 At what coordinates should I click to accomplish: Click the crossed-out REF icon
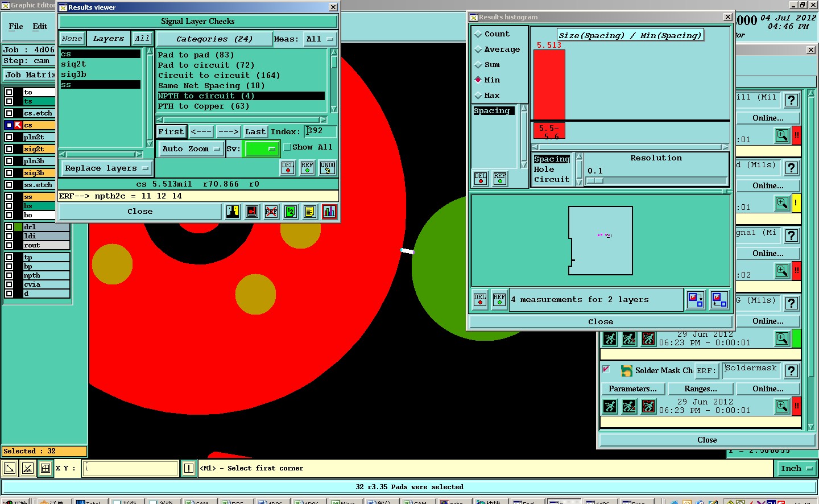tap(271, 212)
